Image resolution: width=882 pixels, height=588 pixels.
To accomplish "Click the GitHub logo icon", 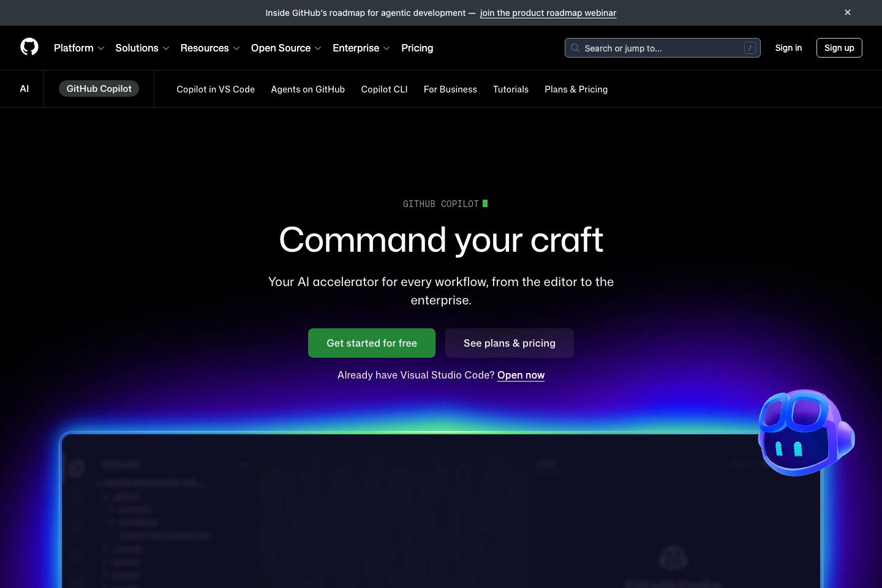I will click(x=29, y=47).
